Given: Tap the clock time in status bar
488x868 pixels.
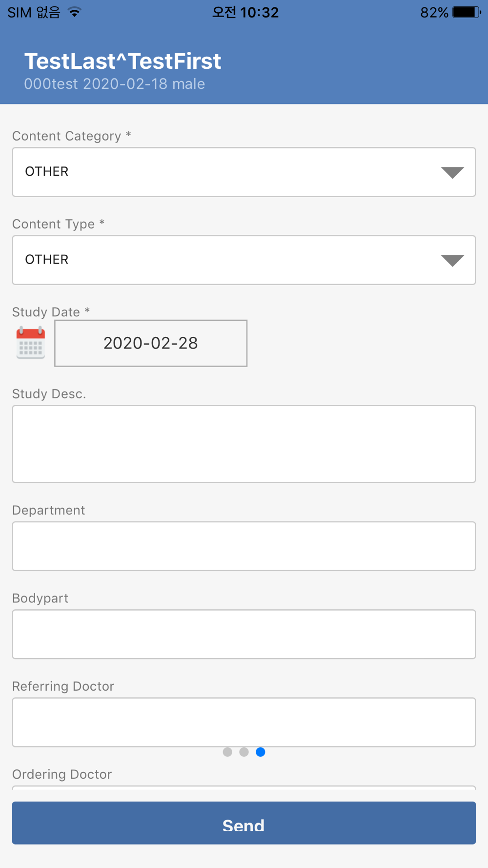Looking at the screenshot, I should (x=245, y=12).
